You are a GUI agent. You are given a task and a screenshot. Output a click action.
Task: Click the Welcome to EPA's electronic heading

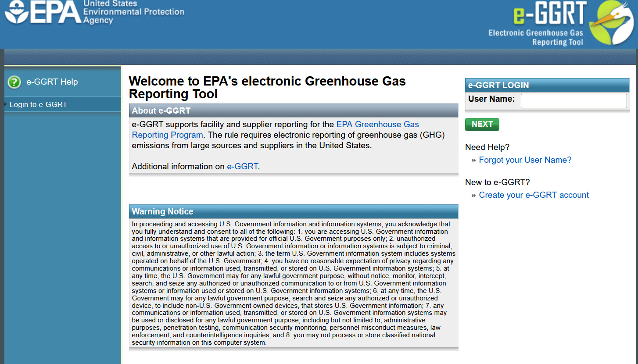[x=267, y=87]
